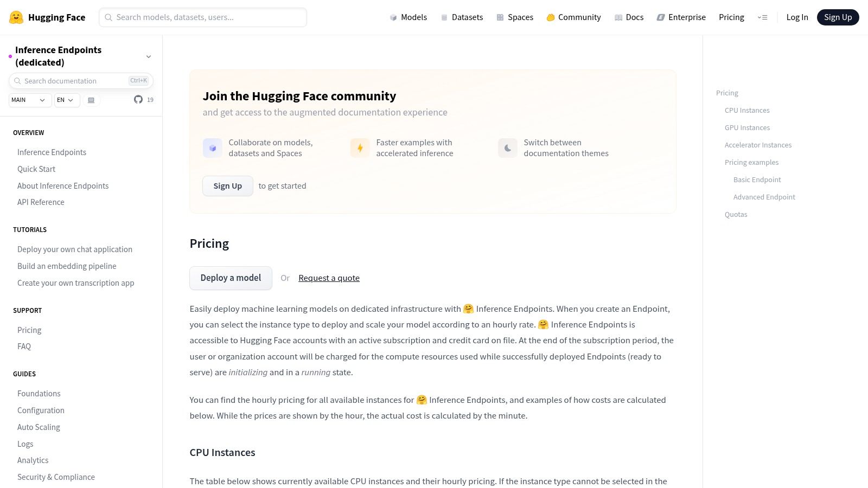Open Auto Scaling guide in sidebar
Screen dimensions: 868x488
coord(39,427)
